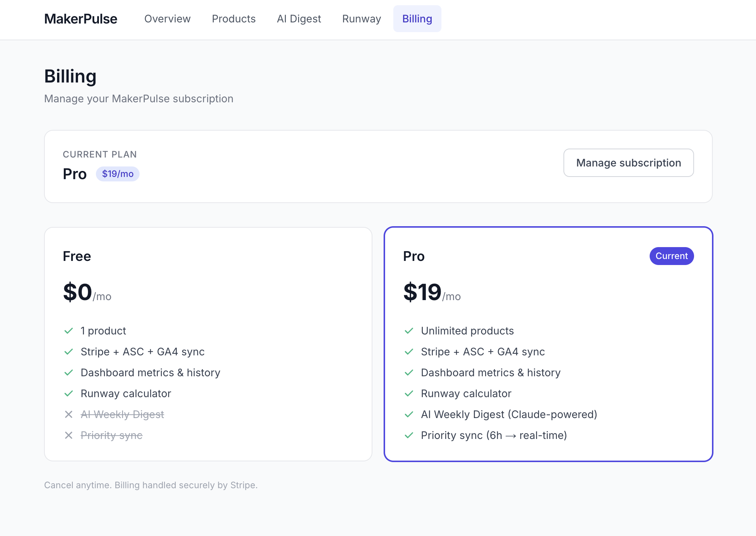Click the checkmark beside Priority sync (6h → real-time)
The height and width of the screenshot is (536, 756).
pos(409,436)
